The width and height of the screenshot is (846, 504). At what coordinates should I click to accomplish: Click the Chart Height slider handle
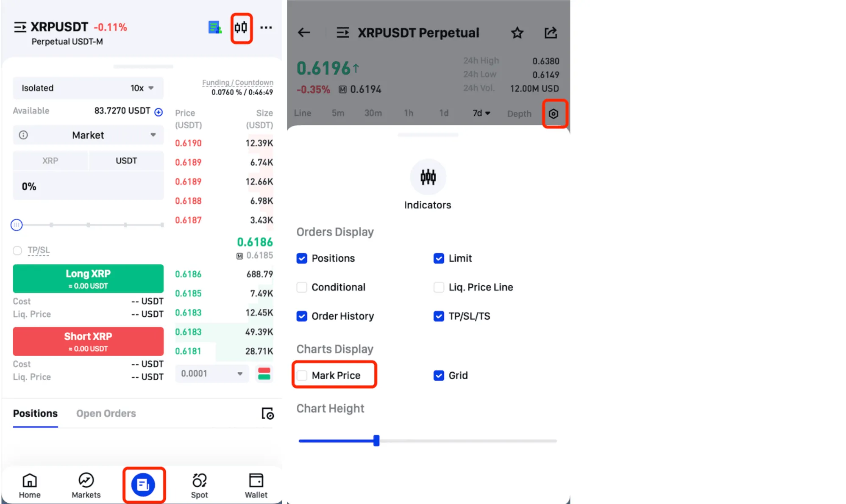point(376,440)
